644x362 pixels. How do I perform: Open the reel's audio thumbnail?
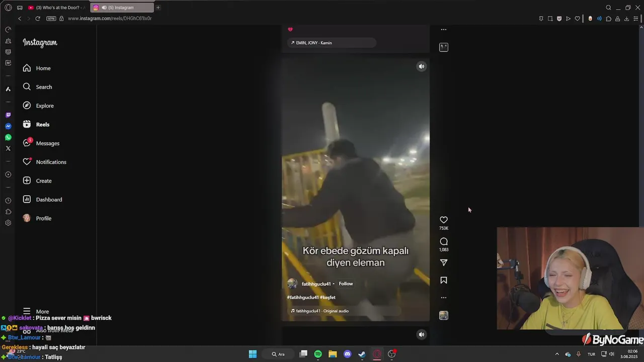pyautogui.click(x=444, y=316)
